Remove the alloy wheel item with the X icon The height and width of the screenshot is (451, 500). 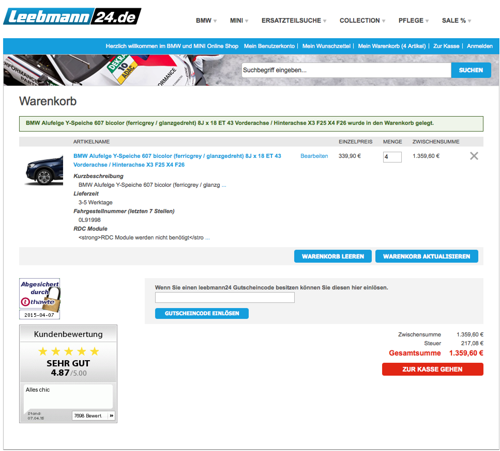point(474,156)
